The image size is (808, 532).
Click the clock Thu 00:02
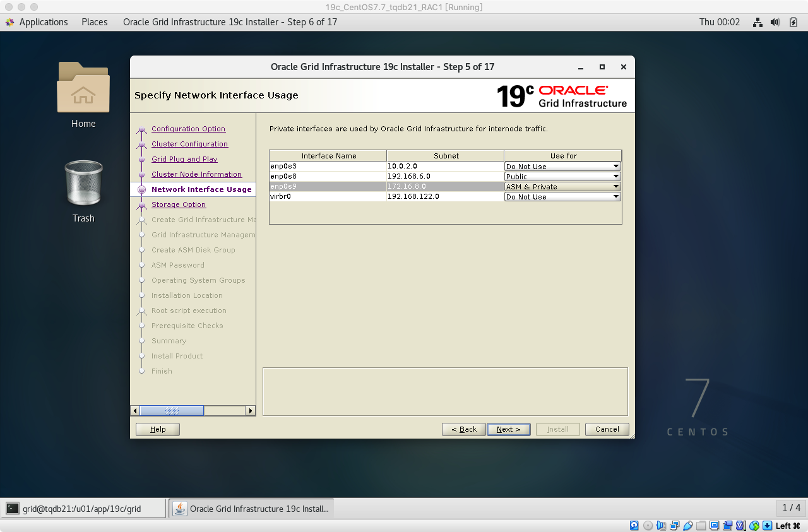(x=720, y=22)
